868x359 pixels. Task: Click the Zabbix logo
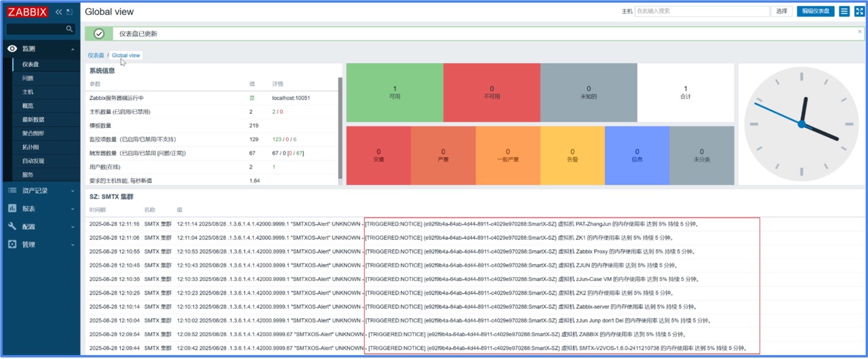pos(28,12)
